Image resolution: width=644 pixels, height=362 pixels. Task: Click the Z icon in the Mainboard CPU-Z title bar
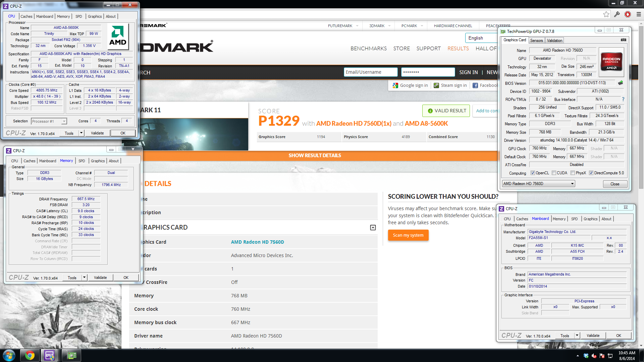(x=501, y=208)
